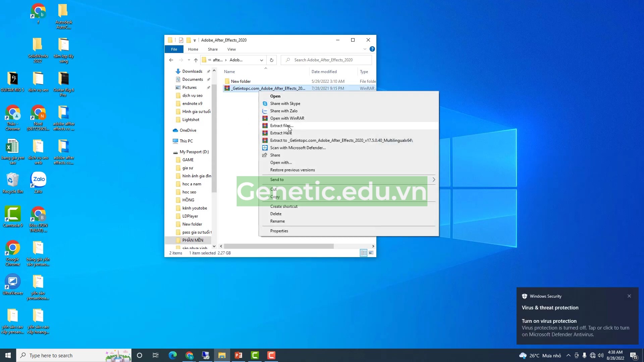Image resolution: width=644 pixels, height=362 pixels.
Task: Switch to the Home ribbon tab
Action: point(193,49)
